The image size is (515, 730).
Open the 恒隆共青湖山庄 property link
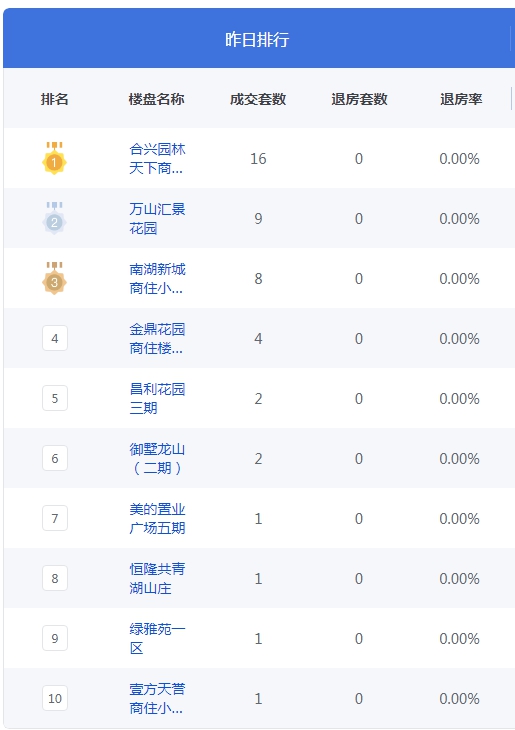[157, 579]
